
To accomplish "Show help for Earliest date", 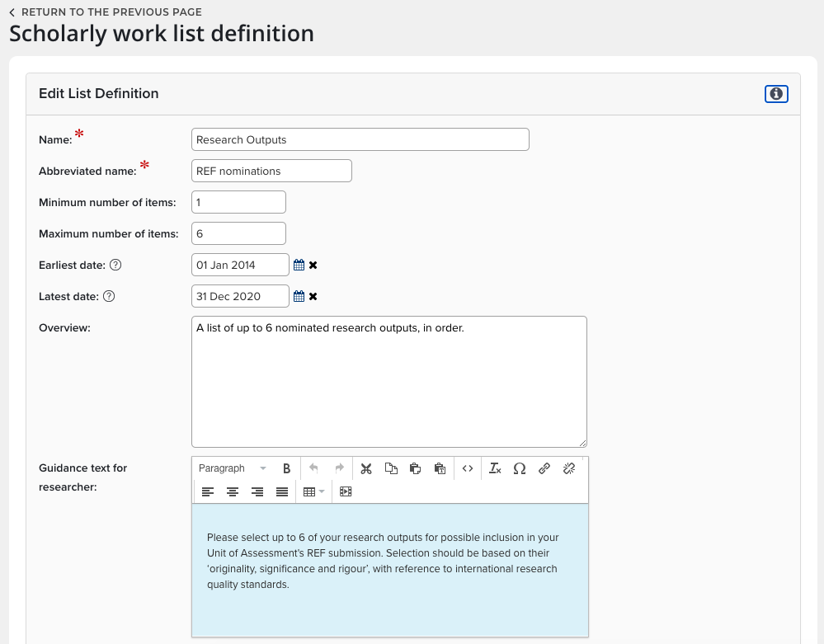I will coord(115,266).
